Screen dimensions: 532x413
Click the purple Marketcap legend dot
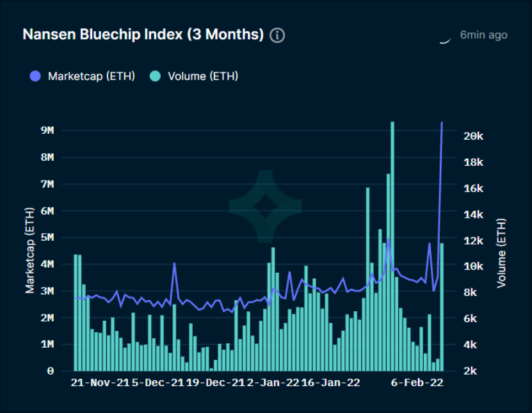coord(35,76)
